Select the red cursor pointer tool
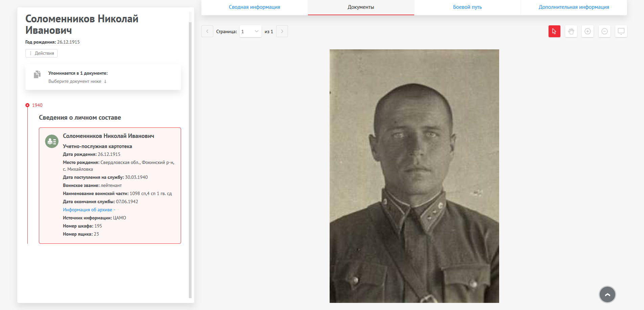644x310 pixels. [x=554, y=31]
